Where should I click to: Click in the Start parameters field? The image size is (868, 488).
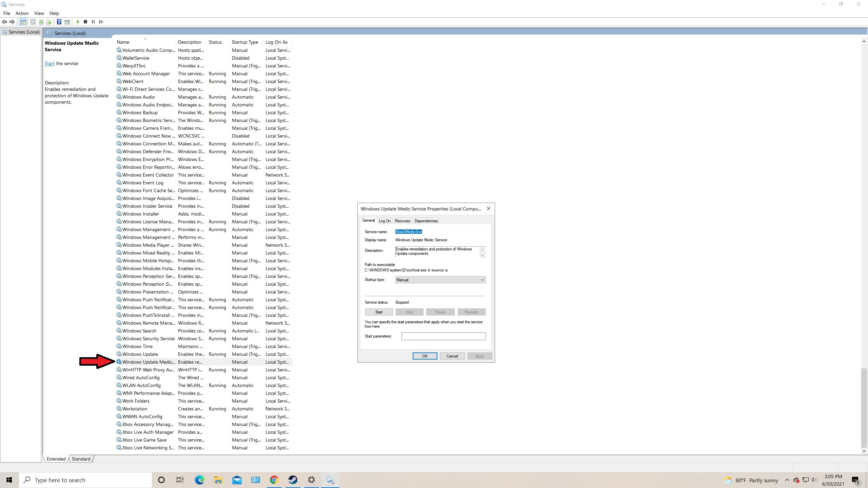coord(443,336)
